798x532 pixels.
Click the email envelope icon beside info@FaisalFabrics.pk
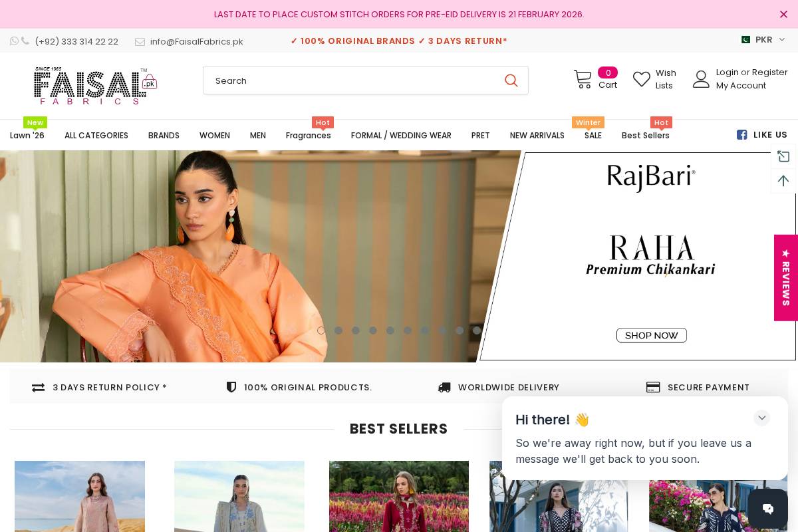140,41
